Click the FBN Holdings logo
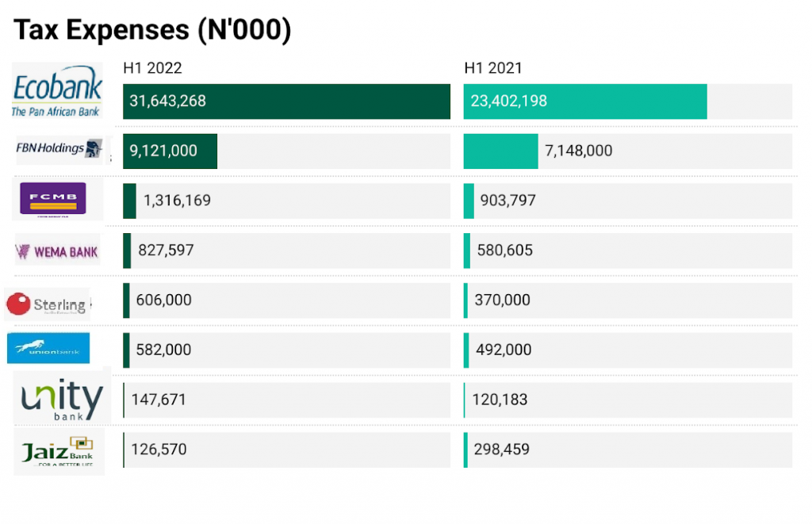 coord(60,148)
